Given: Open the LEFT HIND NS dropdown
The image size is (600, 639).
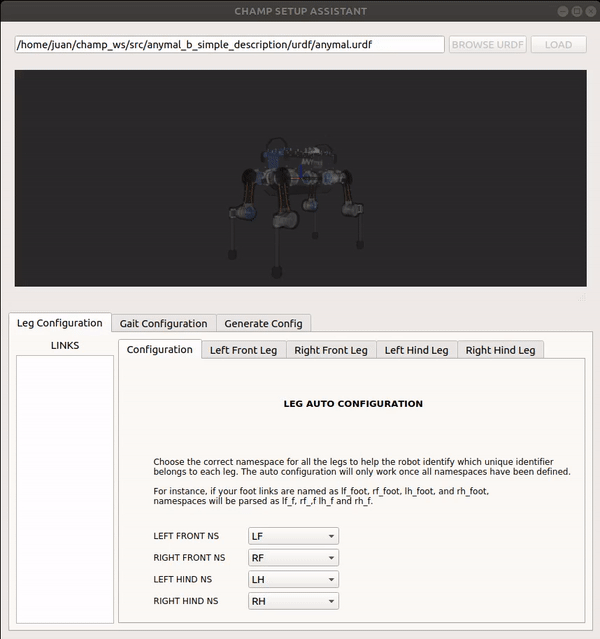Looking at the screenshot, I should (293, 579).
